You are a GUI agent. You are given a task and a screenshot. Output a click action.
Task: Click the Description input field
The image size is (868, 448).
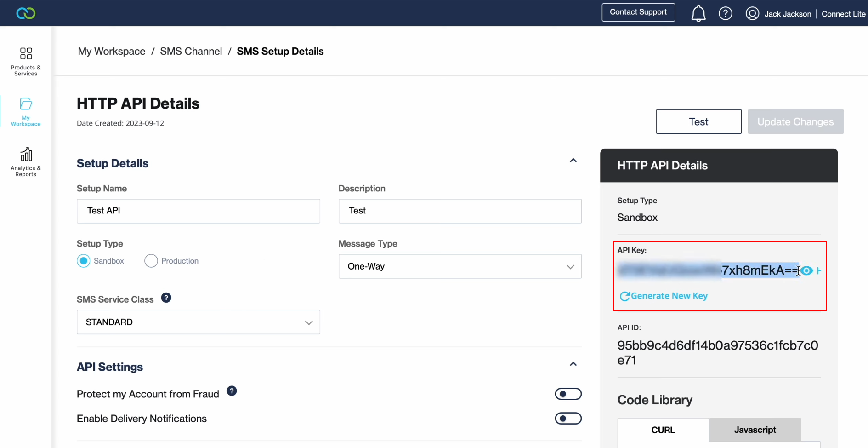pyautogui.click(x=460, y=211)
